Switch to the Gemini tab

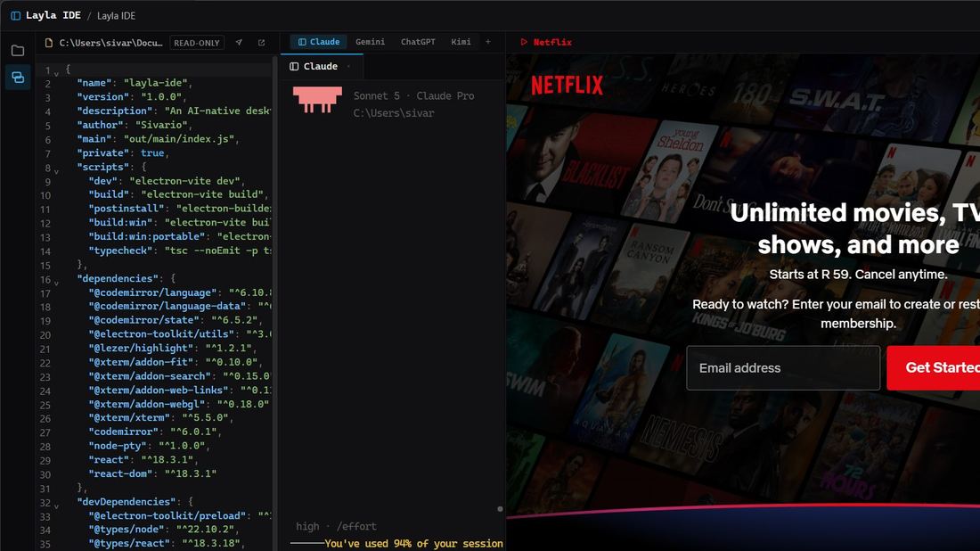tap(370, 42)
